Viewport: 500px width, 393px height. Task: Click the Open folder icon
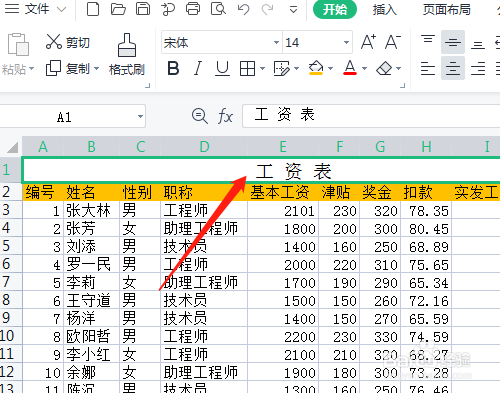tap(118, 9)
